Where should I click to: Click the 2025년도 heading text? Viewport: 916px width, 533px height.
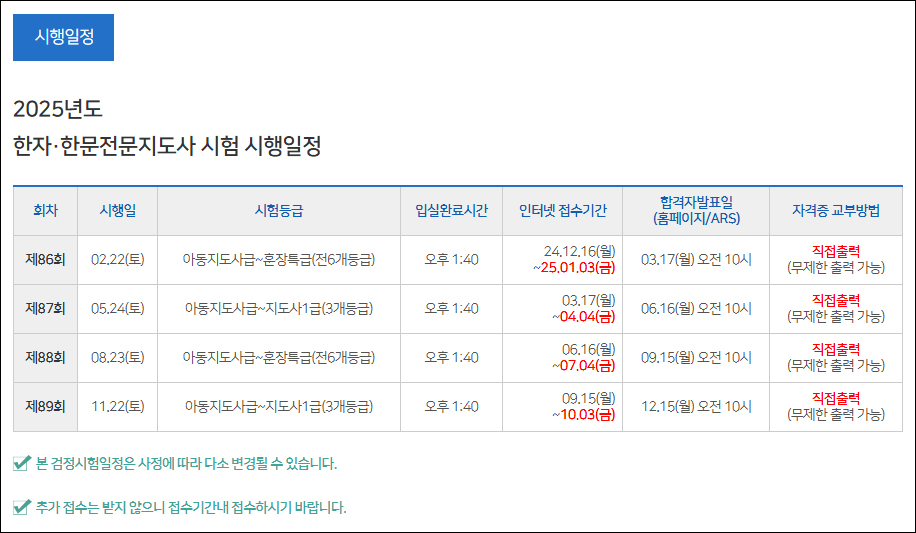[58, 109]
